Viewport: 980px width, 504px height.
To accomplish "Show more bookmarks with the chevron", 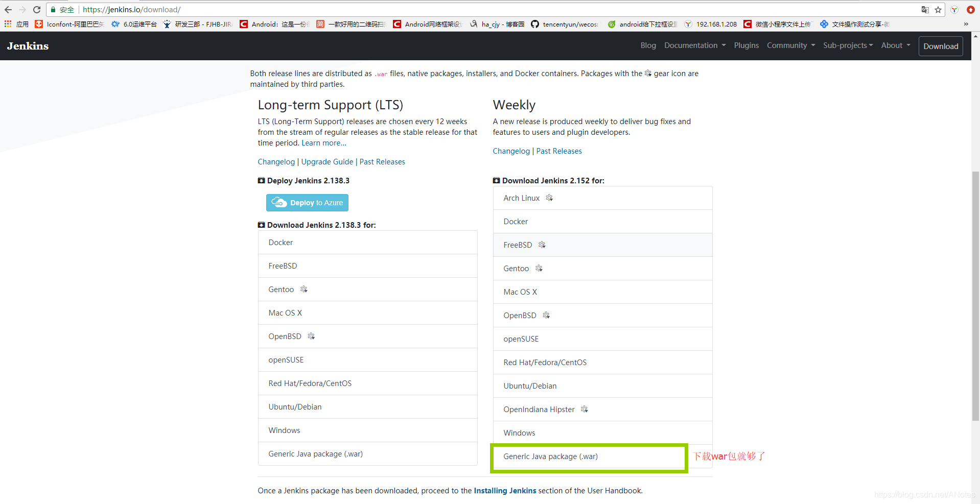I will tap(966, 24).
